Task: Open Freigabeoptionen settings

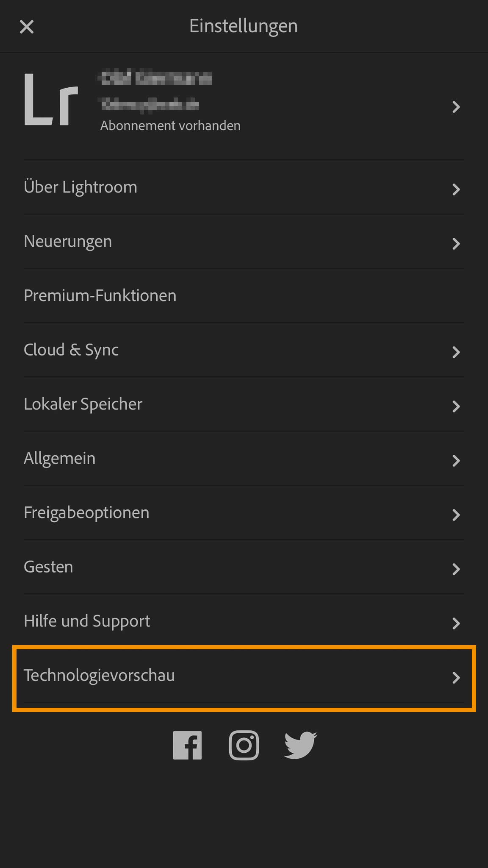Action: (86, 513)
